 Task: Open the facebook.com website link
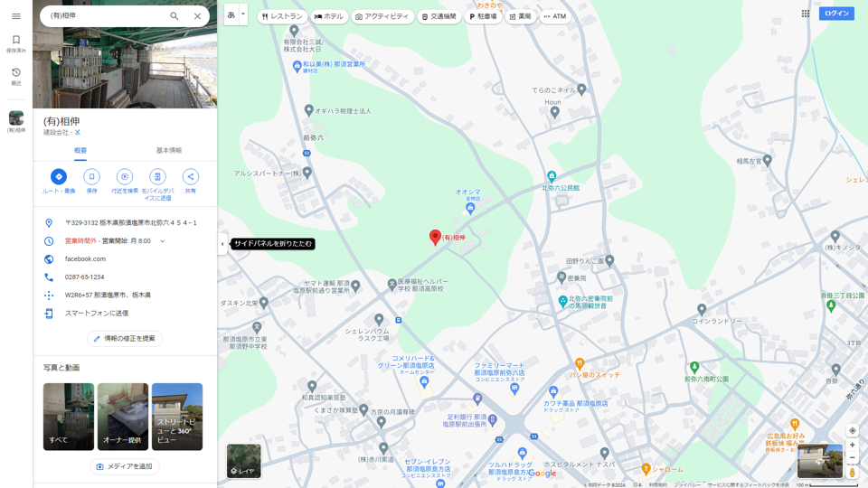coord(85,259)
